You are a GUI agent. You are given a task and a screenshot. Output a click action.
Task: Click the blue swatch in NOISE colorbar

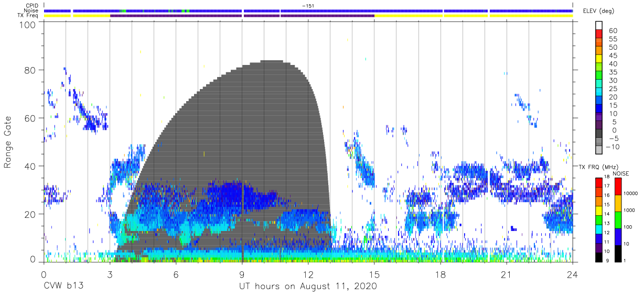(x=619, y=236)
